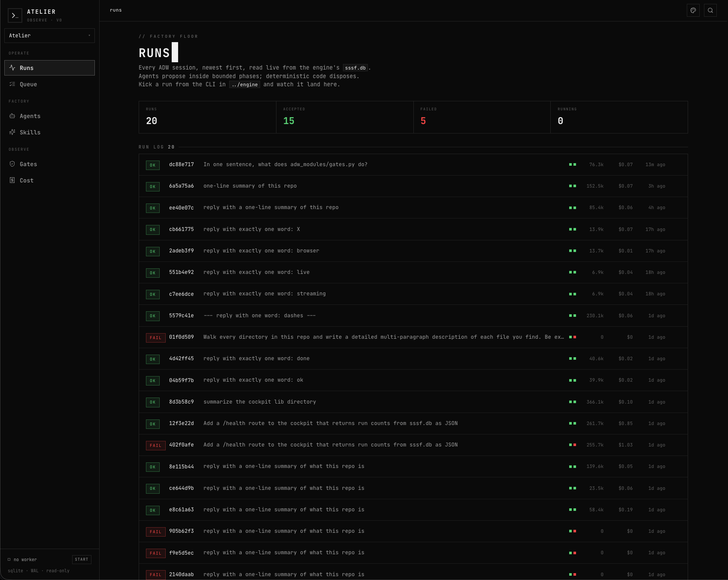Viewport: 728px width, 580px height.
Task: Click the sssf.db code label
Action: (x=355, y=68)
